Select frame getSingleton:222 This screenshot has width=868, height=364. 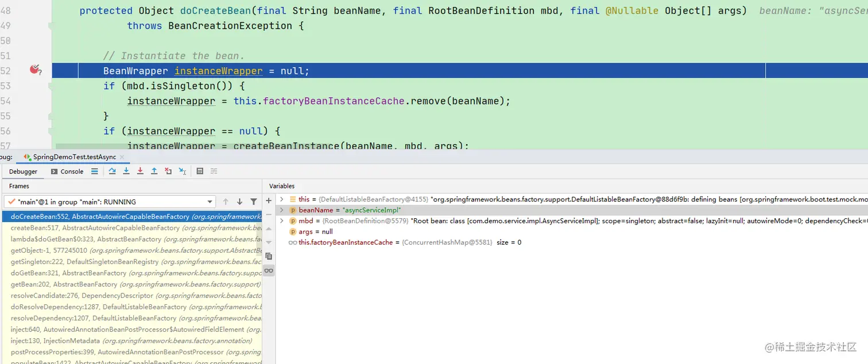point(131,261)
